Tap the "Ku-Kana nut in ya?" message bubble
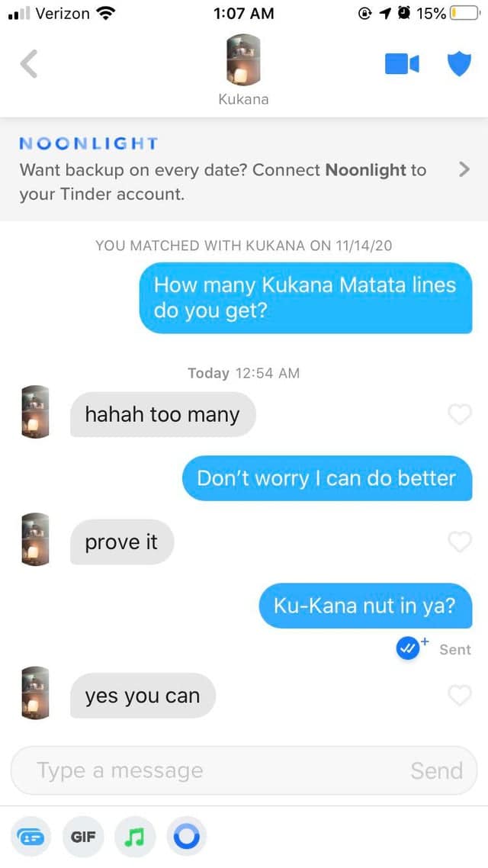This screenshot has width=488, height=868. click(x=366, y=606)
